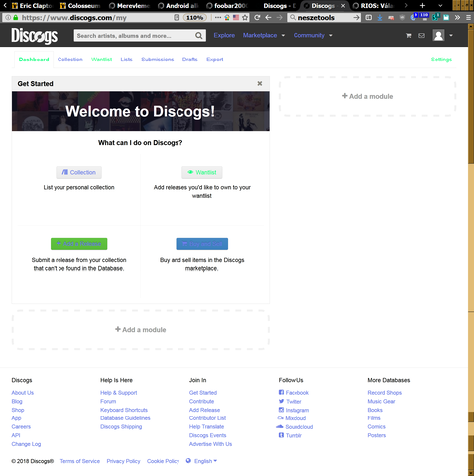Viewport: 474px width, 476px height.
Task: Close the active Discogs browser tab
Action: 343,6
